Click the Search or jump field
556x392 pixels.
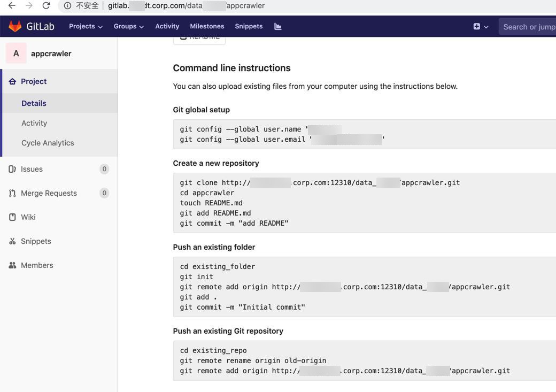[527, 27]
